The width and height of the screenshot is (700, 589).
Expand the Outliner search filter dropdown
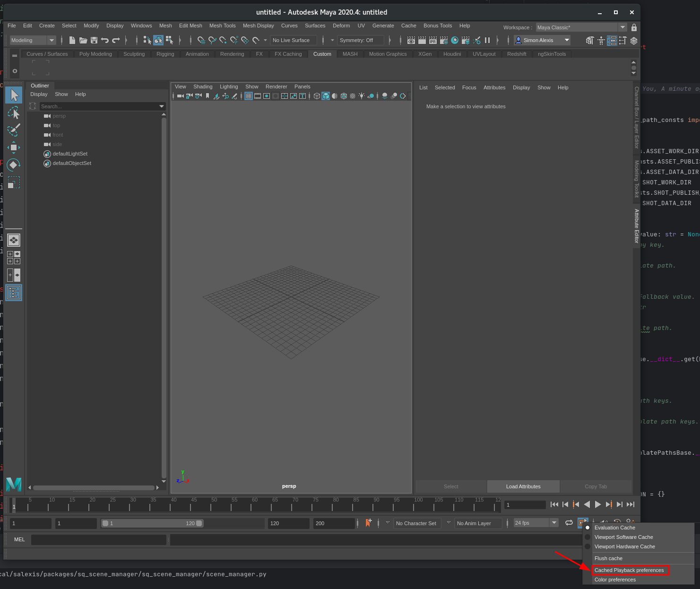click(x=162, y=106)
